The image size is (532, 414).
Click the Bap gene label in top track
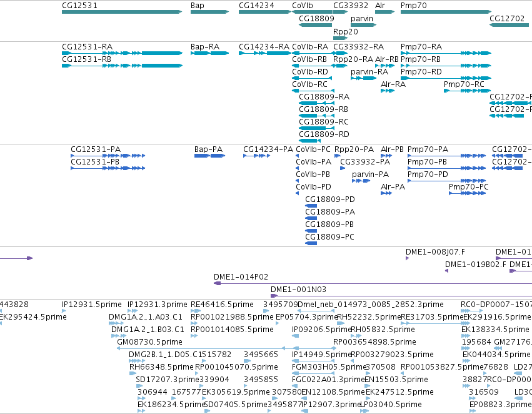click(x=198, y=6)
